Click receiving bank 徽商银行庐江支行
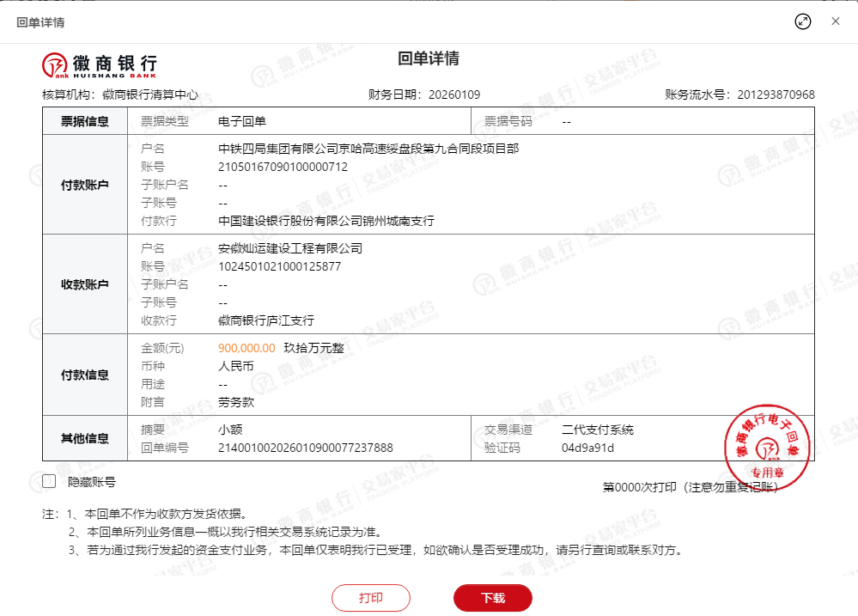Image resolution: width=858 pixels, height=616 pixels. coord(266,320)
